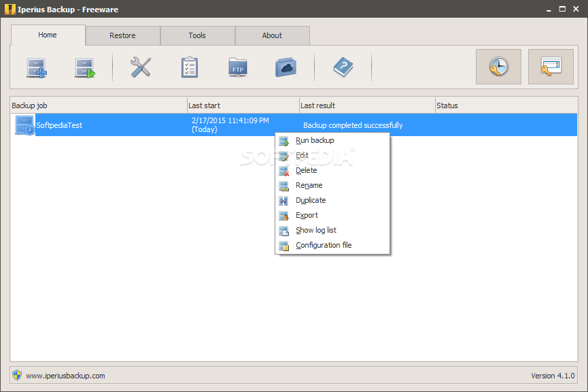Click the Iperius Backup title bar logo

(10, 10)
